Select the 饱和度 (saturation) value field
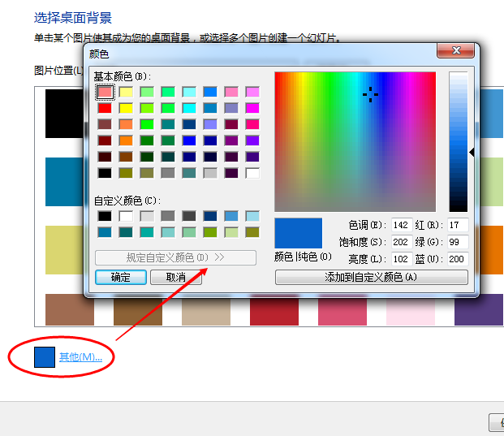Image resolution: width=504 pixels, height=436 pixels. click(x=401, y=242)
